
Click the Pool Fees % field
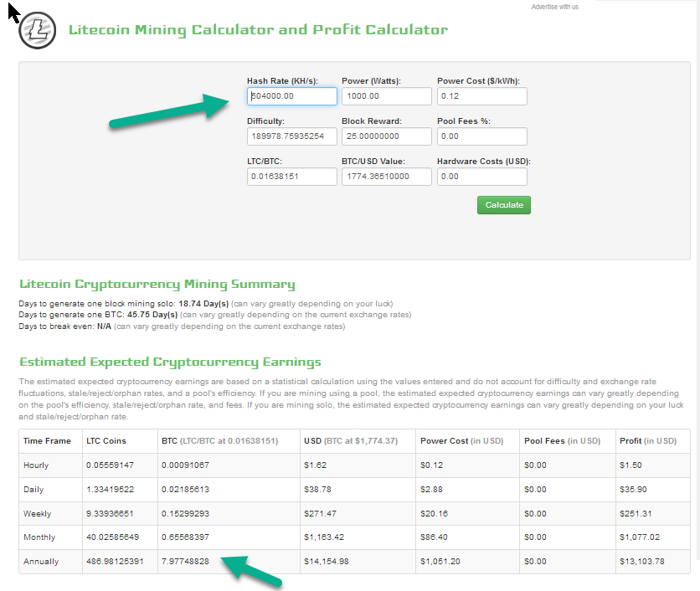tap(482, 136)
